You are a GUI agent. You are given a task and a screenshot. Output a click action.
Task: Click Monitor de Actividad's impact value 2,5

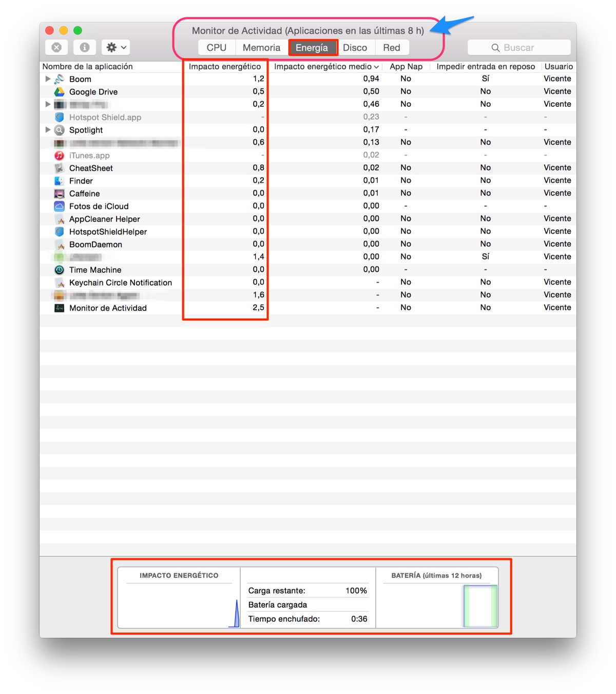pyautogui.click(x=258, y=308)
